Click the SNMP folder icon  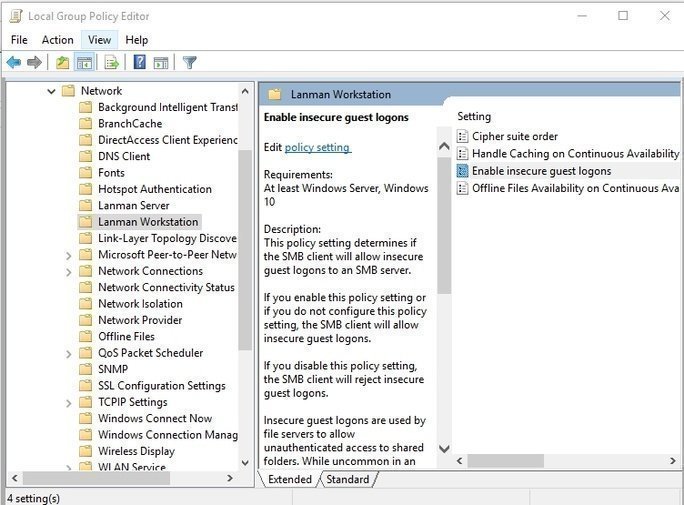86,369
